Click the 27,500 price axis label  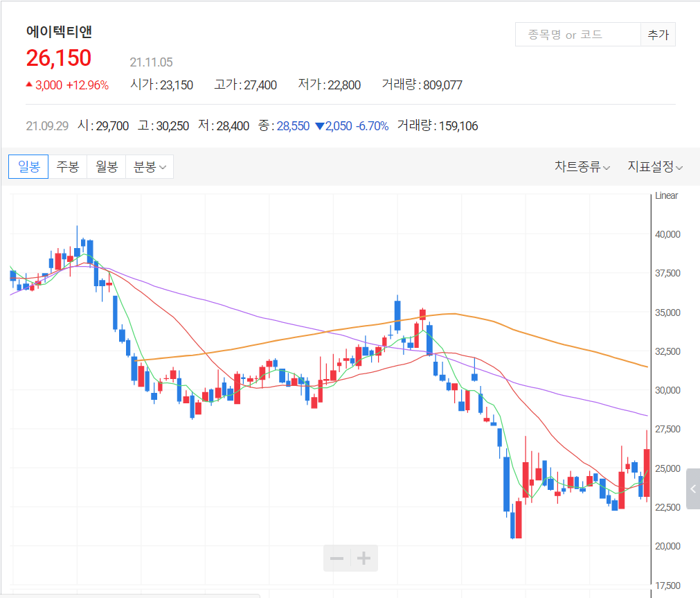pos(667,429)
